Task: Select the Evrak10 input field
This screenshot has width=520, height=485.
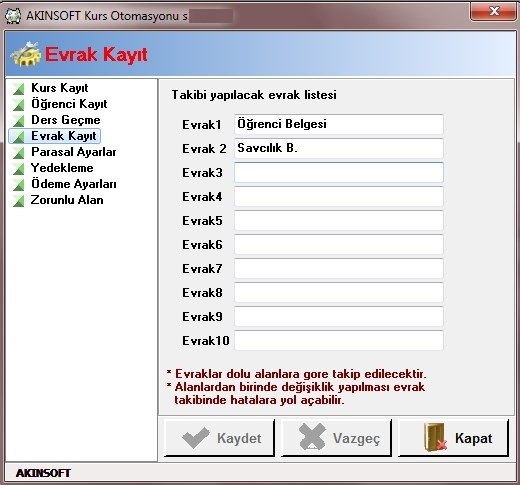Action: click(339, 340)
